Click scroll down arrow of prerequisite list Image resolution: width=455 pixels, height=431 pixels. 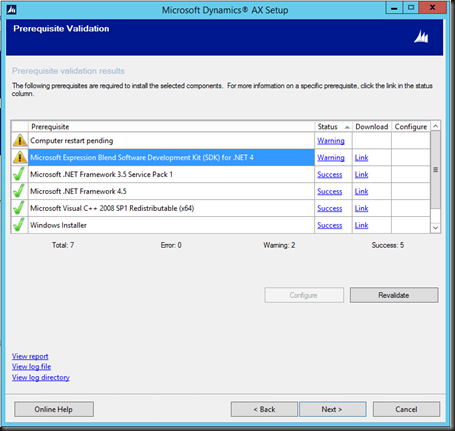[435, 228]
